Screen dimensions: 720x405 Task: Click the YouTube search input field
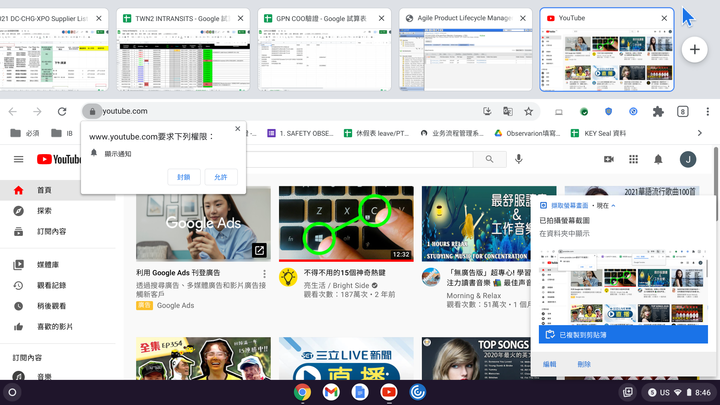click(360, 159)
